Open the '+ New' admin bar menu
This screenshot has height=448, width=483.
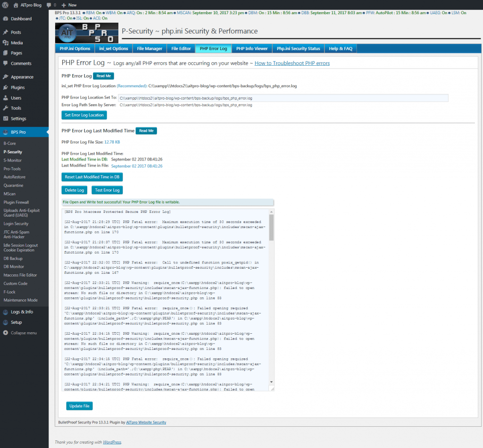click(70, 5)
